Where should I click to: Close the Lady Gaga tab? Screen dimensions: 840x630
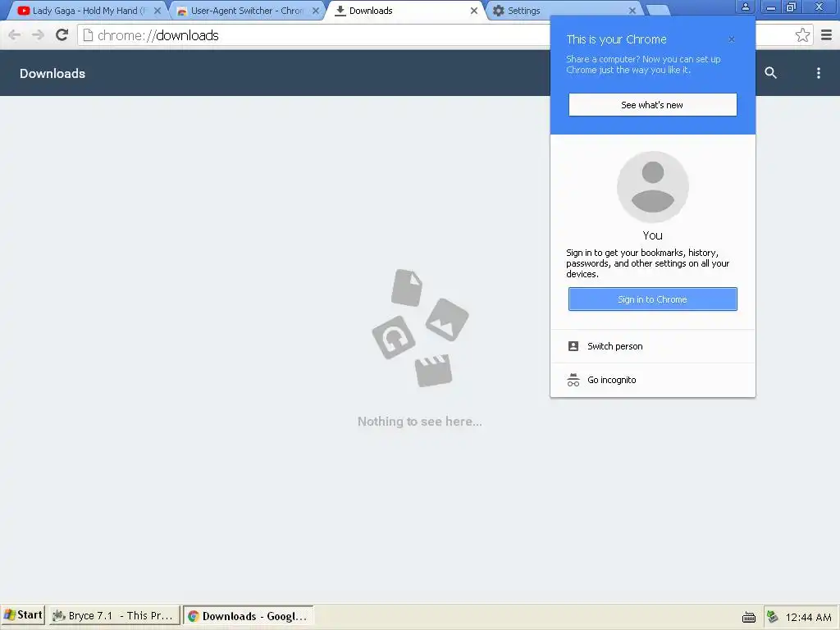pyautogui.click(x=157, y=11)
